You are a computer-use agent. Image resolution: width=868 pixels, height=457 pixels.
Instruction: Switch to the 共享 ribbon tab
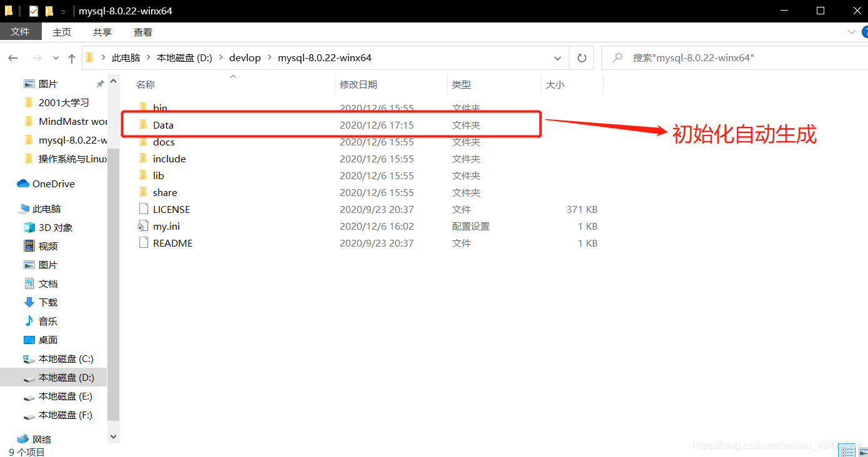[x=102, y=31]
